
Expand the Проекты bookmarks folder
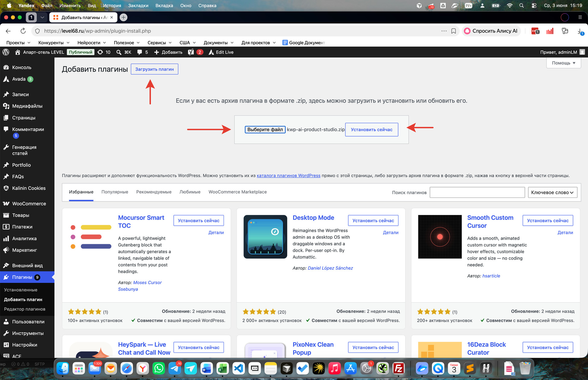[18, 43]
